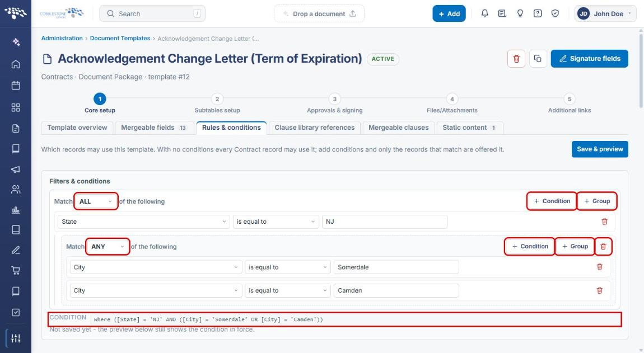Delete the ANY match group

[x=603, y=247]
